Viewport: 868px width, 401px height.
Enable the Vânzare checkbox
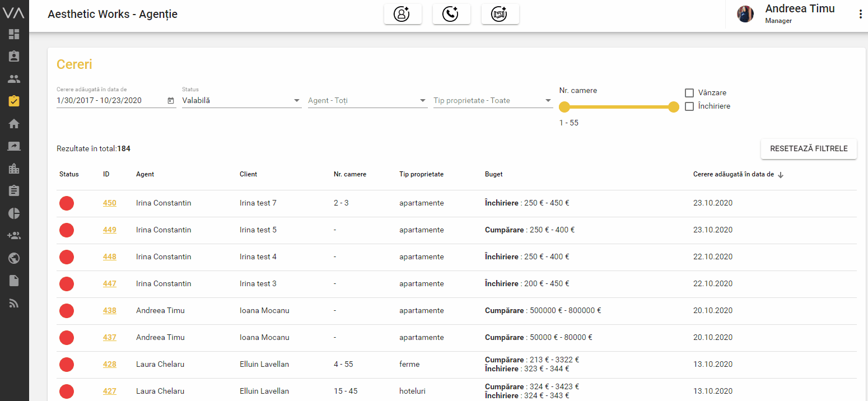pyautogui.click(x=689, y=92)
